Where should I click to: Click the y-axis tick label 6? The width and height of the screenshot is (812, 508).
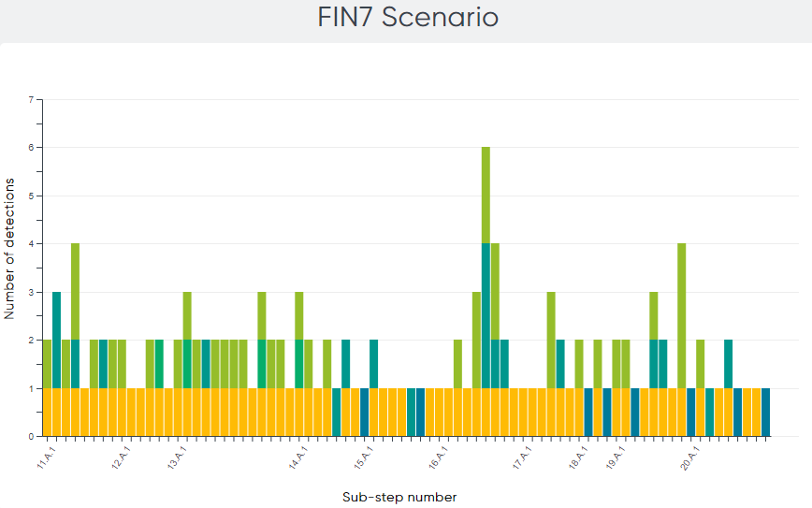tap(31, 148)
